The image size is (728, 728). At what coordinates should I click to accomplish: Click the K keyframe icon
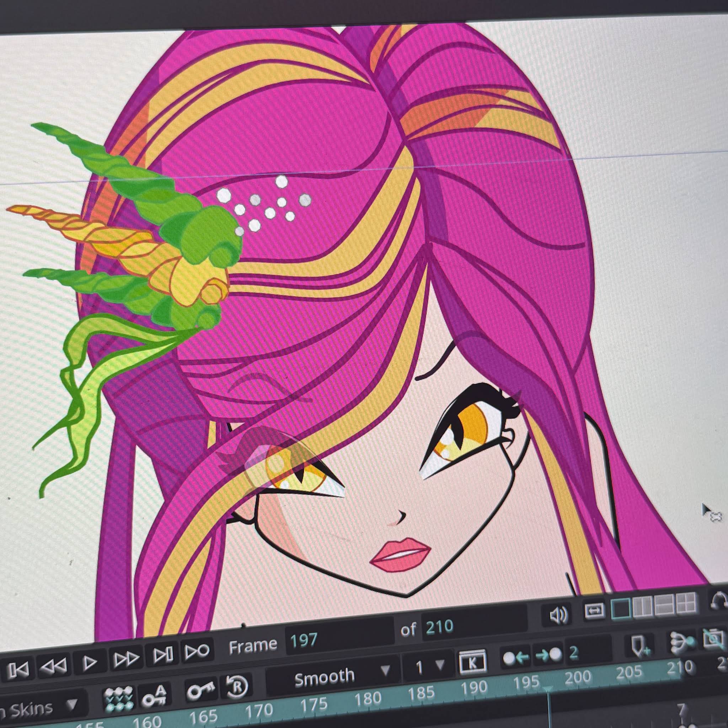(473, 662)
